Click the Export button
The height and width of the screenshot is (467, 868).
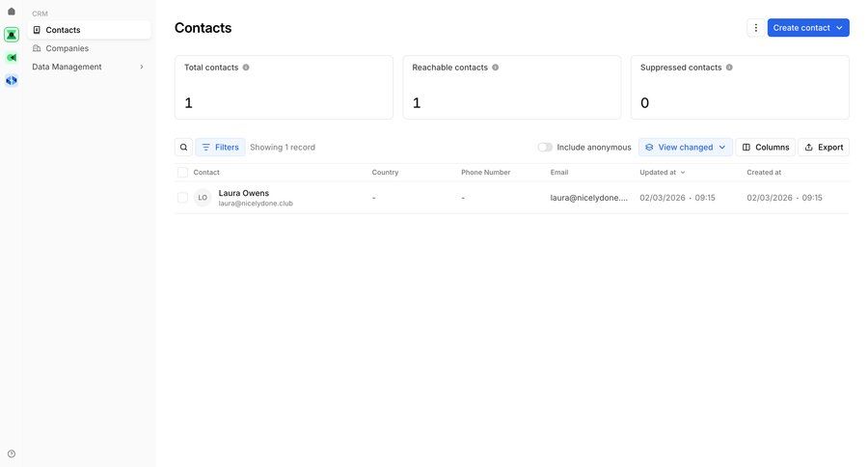click(x=824, y=148)
